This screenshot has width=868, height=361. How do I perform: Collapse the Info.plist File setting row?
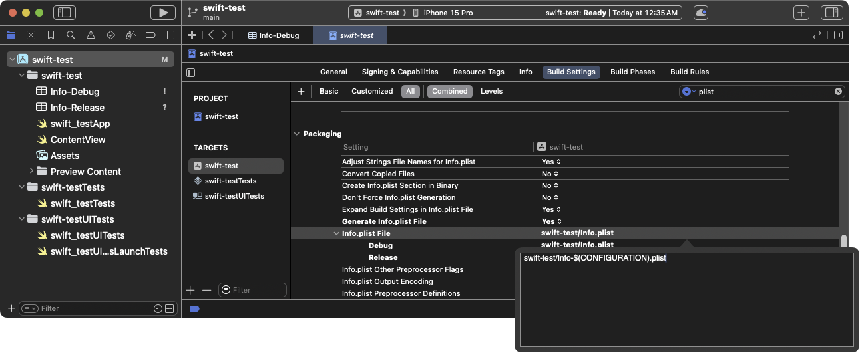336,233
